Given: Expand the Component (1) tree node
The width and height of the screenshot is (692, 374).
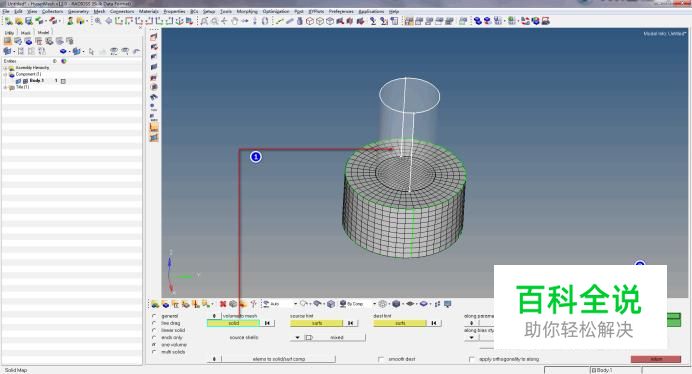Looking at the screenshot, I should [5, 75].
